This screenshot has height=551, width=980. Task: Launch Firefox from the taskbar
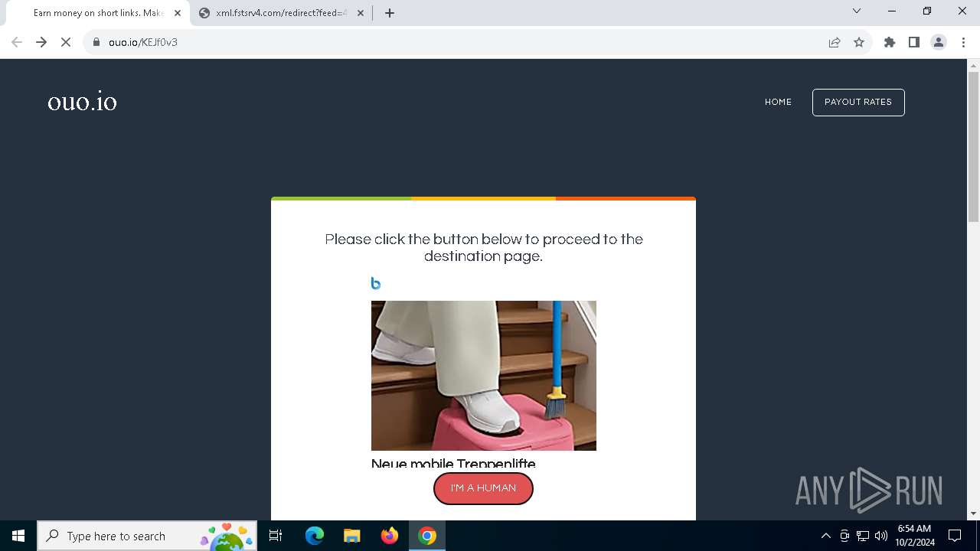[x=390, y=536]
